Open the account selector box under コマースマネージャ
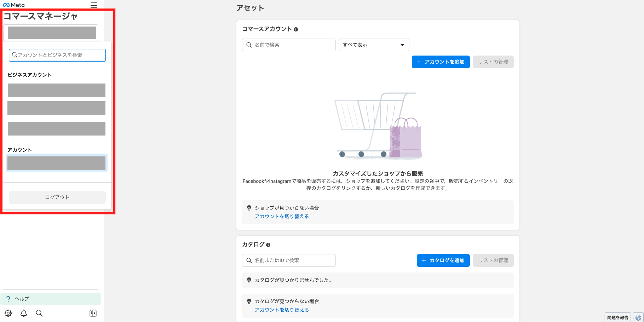The image size is (644, 322). (51, 33)
